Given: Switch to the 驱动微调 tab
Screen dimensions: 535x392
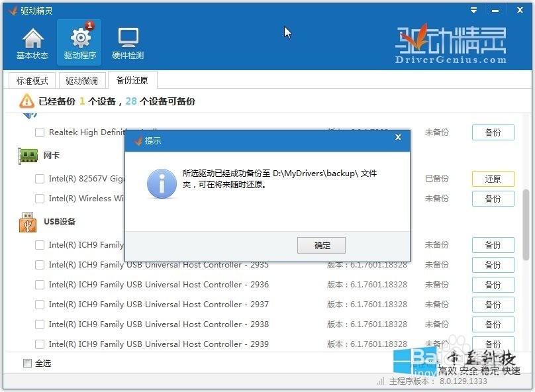Looking at the screenshot, I should tap(81, 80).
